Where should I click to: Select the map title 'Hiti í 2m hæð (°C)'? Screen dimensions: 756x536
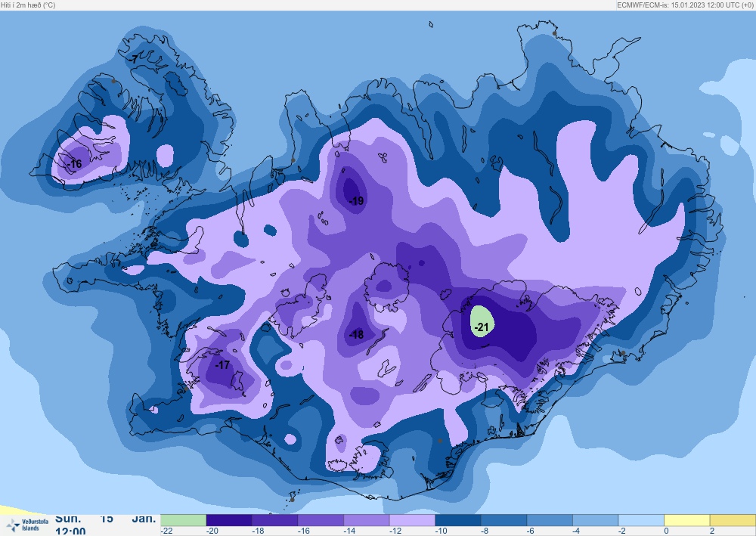click(29, 5)
